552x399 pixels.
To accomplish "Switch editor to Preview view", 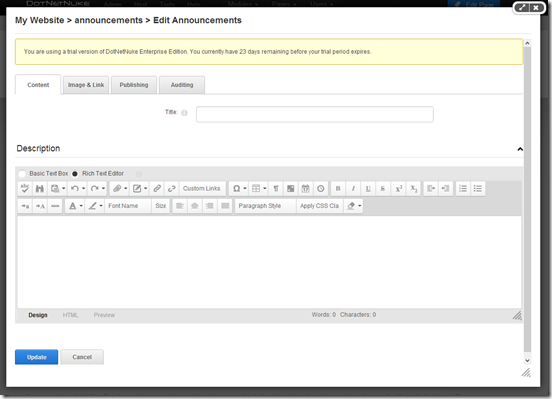I will (104, 315).
